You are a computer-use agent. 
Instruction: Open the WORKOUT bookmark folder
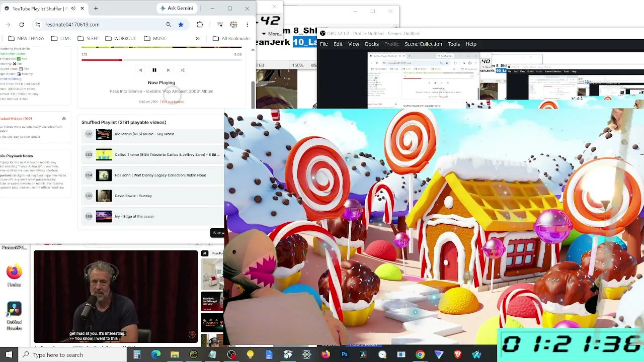120,39
